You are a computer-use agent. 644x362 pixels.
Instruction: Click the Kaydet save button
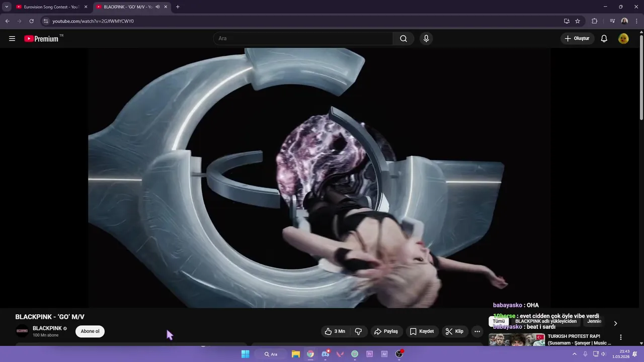pyautogui.click(x=422, y=331)
